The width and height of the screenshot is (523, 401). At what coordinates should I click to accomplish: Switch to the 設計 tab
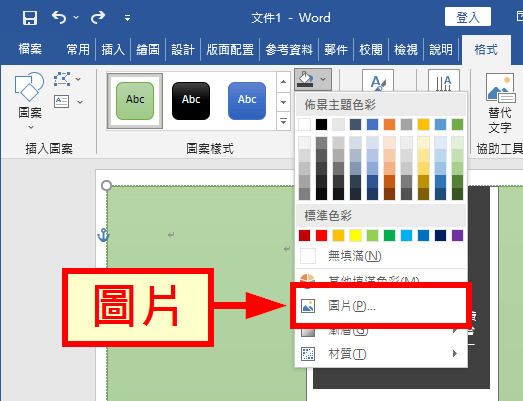(x=183, y=49)
